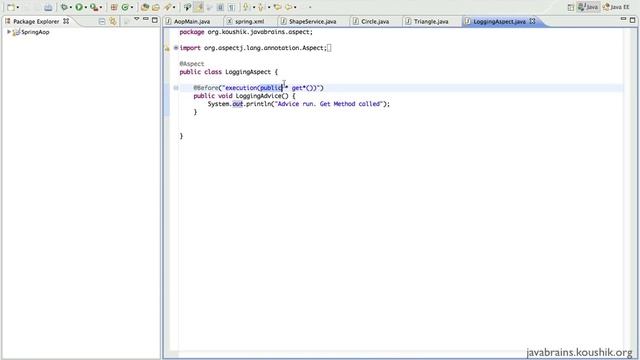Expand the SpringAop project node
Screen dimensions: 640x360
pyautogui.click(x=9, y=32)
